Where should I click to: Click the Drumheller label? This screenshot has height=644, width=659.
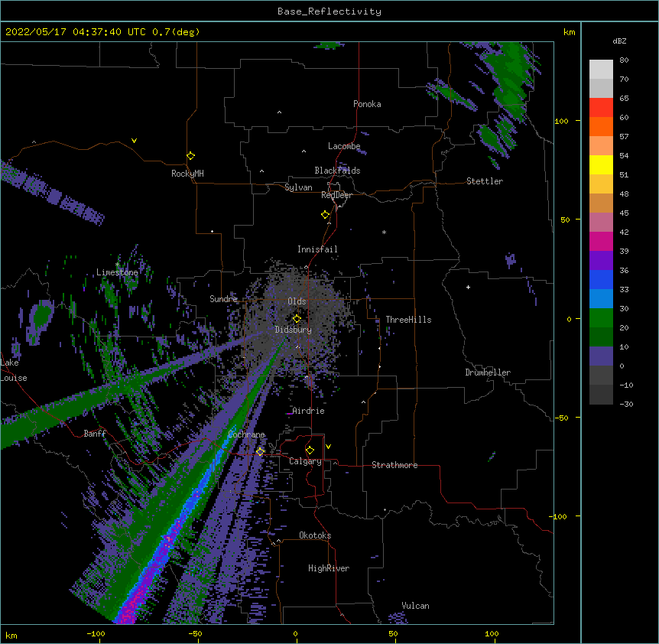[488, 372]
